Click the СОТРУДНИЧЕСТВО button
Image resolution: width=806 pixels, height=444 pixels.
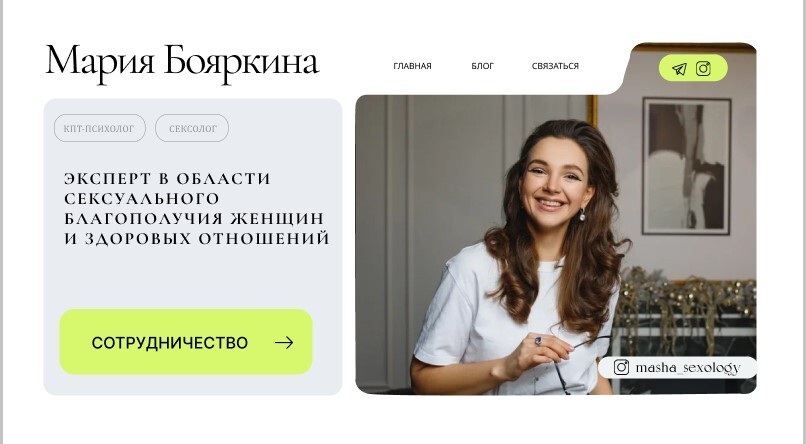click(x=186, y=342)
